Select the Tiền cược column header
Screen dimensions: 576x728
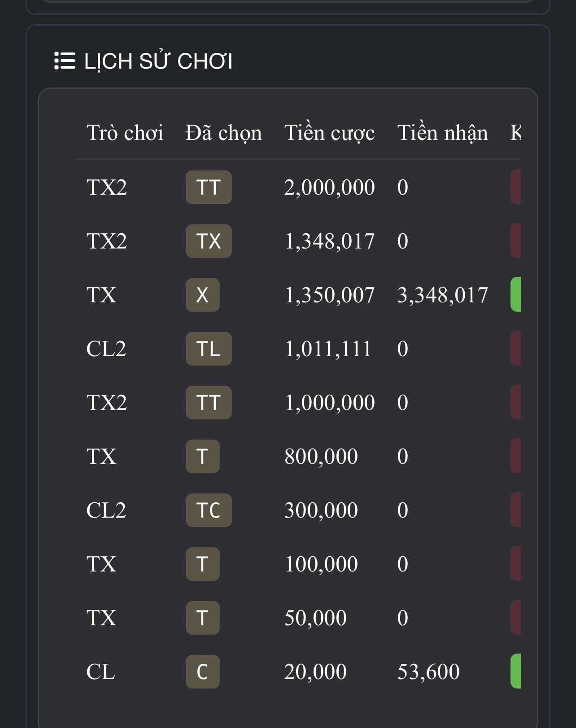tap(329, 133)
